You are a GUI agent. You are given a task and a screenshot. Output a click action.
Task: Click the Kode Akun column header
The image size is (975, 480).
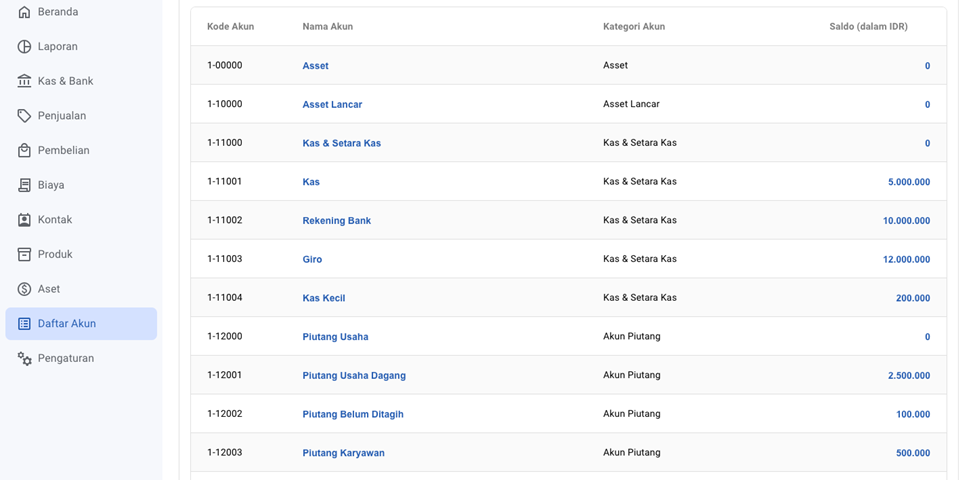click(x=230, y=27)
